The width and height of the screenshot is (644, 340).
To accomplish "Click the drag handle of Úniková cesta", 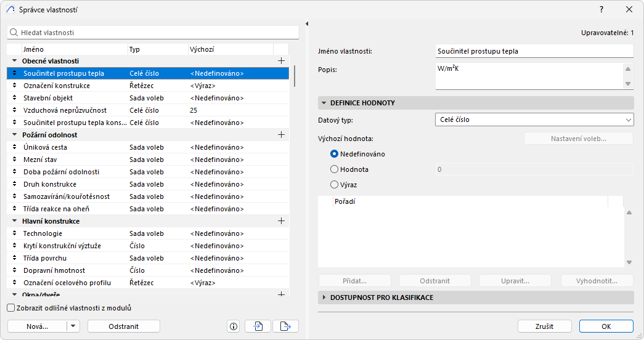I will pyautogui.click(x=15, y=147).
